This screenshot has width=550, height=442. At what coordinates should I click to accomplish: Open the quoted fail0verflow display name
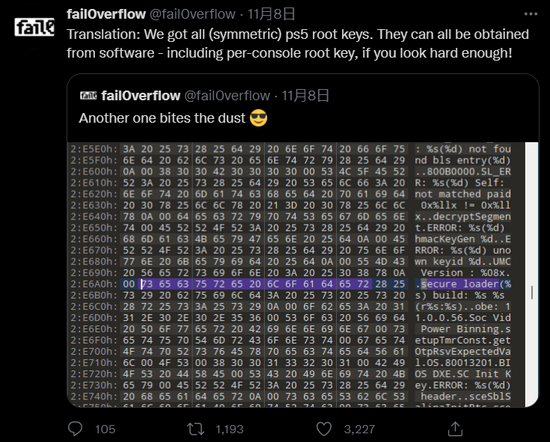141,95
